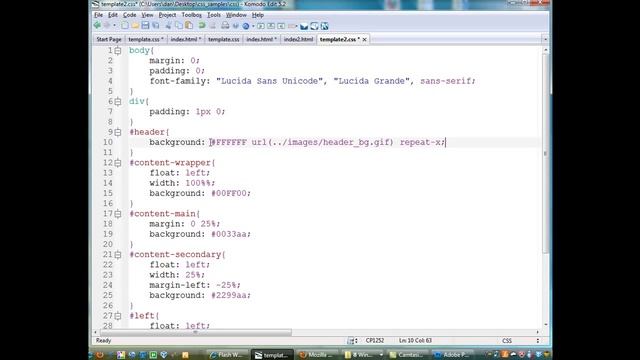This screenshot has width=640, height=360.
Task: Click the green Back navigation arrow
Action: [x=97, y=26]
